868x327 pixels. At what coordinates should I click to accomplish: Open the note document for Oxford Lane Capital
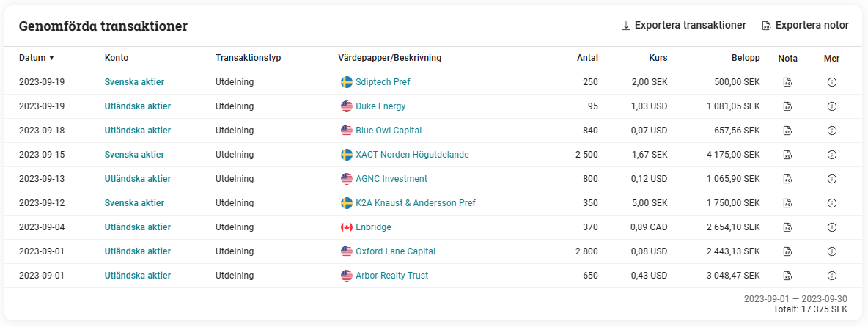pos(787,251)
